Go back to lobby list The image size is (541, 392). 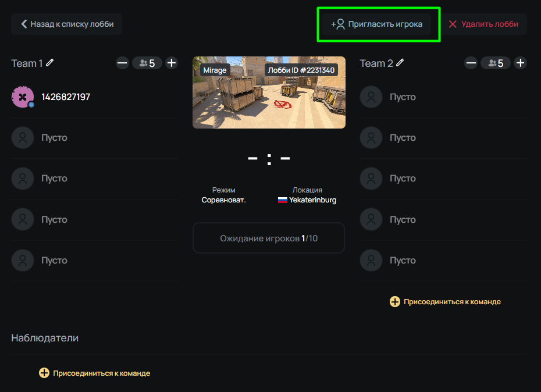tap(66, 24)
